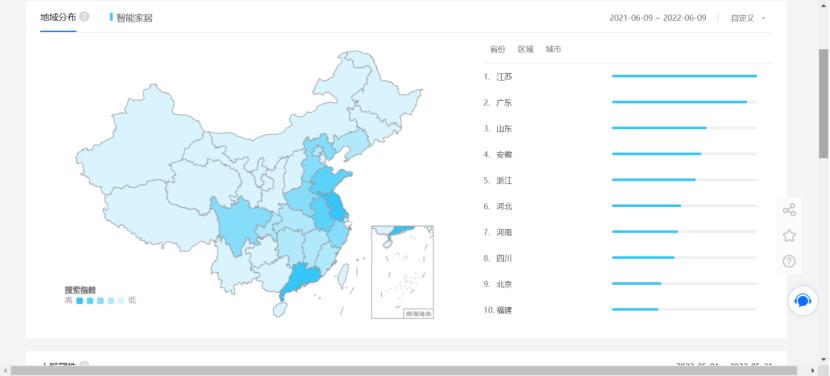Click the 四川 ranking row label
The height and width of the screenshot is (376, 830).
(504, 258)
